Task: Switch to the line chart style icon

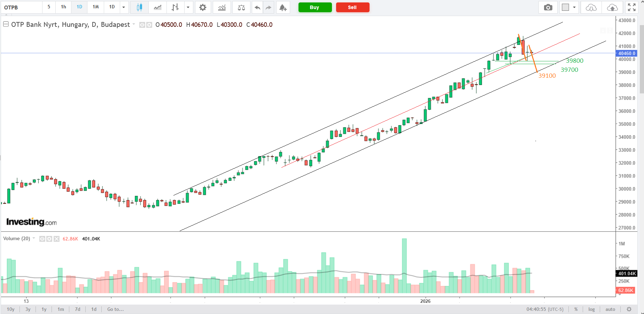Action: click(157, 7)
